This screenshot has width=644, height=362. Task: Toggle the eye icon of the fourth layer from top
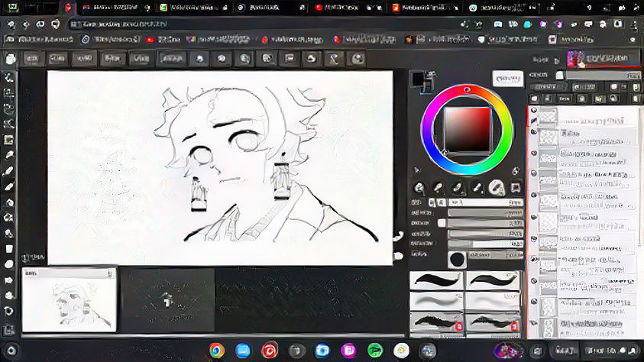click(x=533, y=173)
